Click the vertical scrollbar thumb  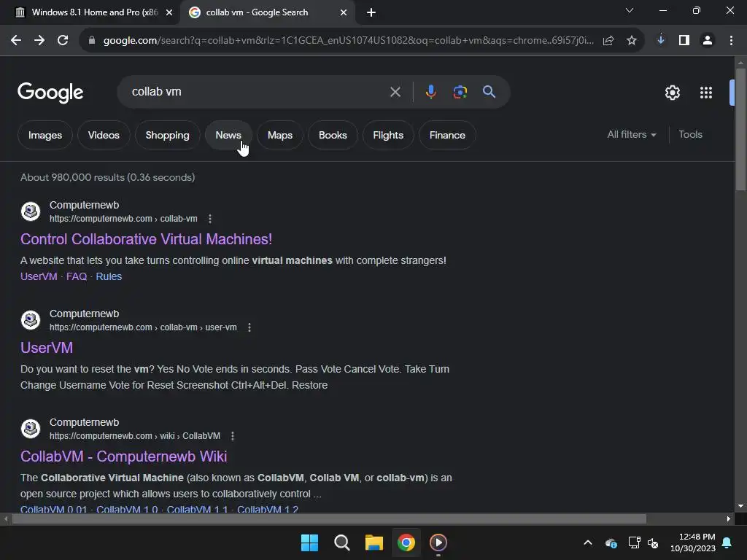(x=740, y=130)
